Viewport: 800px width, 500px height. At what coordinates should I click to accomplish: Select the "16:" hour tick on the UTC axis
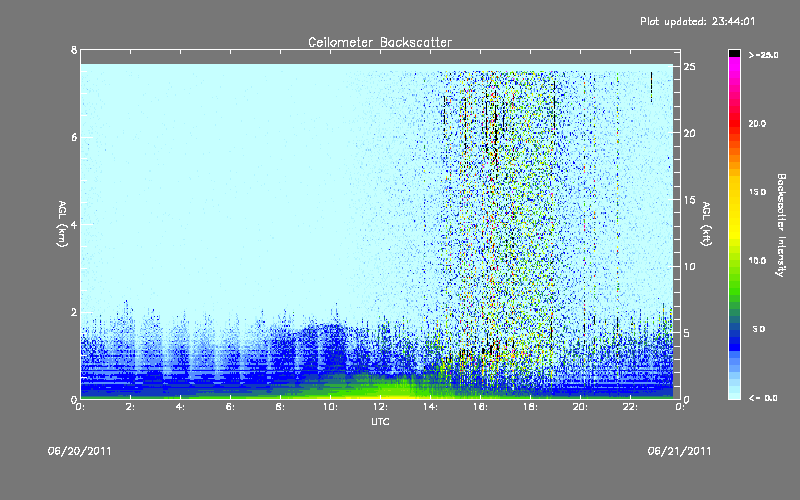(480, 407)
